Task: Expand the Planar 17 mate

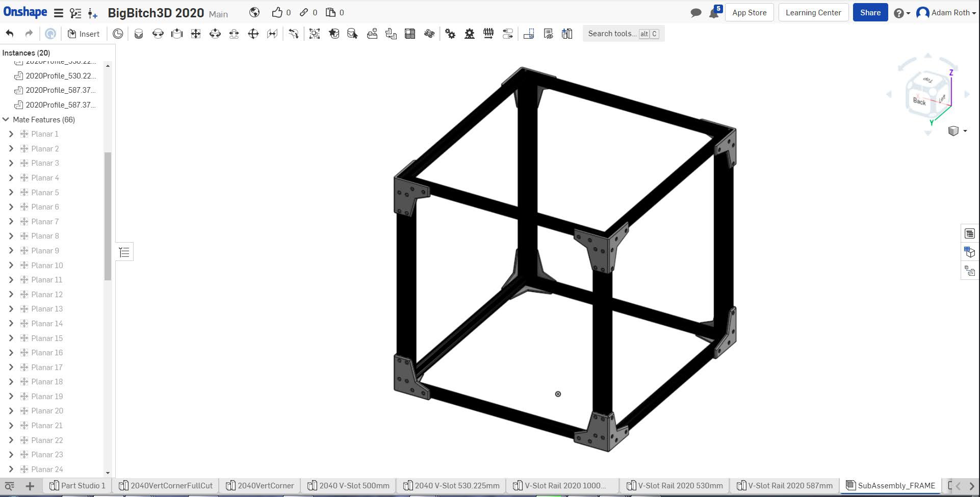Action: pyautogui.click(x=11, y=367)
